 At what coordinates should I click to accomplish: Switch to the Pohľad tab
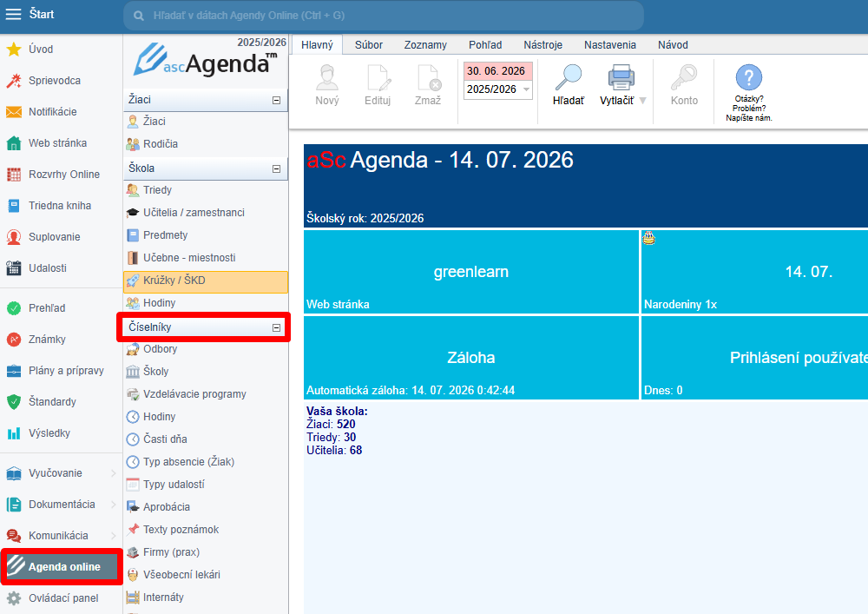coord(485,45)
